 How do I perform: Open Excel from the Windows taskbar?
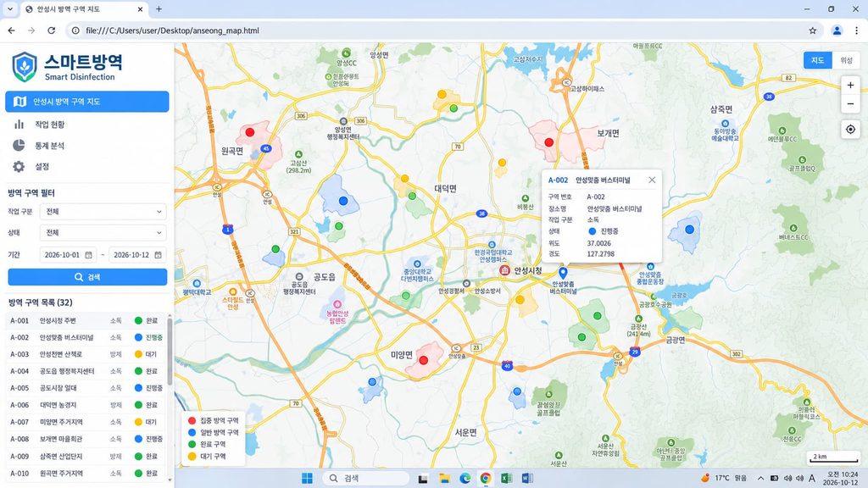[x=506, y=478]
